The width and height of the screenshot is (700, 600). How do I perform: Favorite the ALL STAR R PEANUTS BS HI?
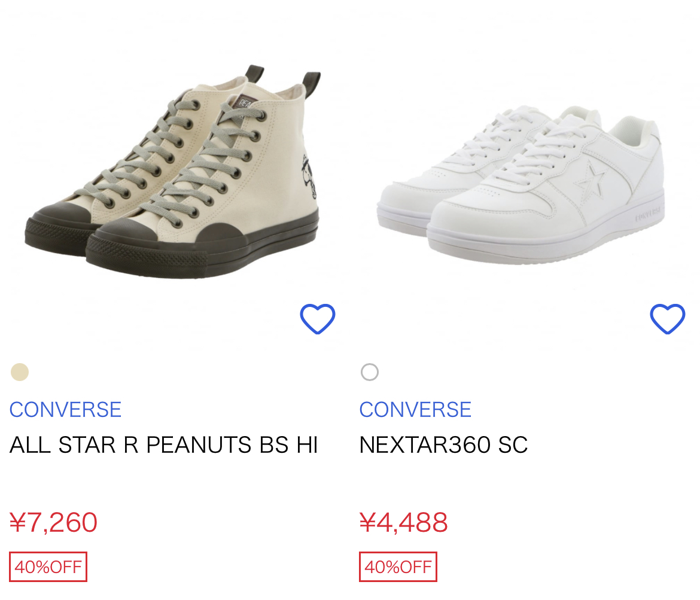(x=317, y=319)
